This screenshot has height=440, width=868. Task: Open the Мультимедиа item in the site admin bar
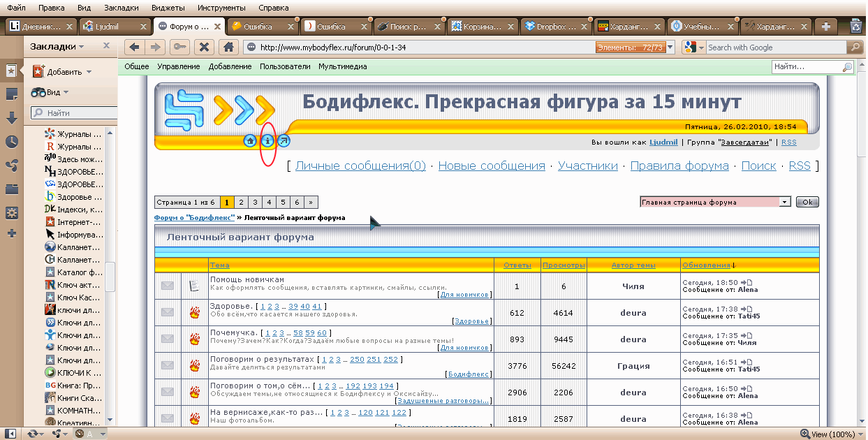pyautogui.click(x=343, y=66)
